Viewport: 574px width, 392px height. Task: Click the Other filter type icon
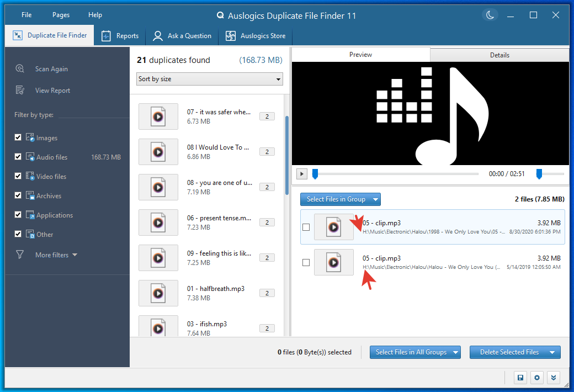click(30, 235)
